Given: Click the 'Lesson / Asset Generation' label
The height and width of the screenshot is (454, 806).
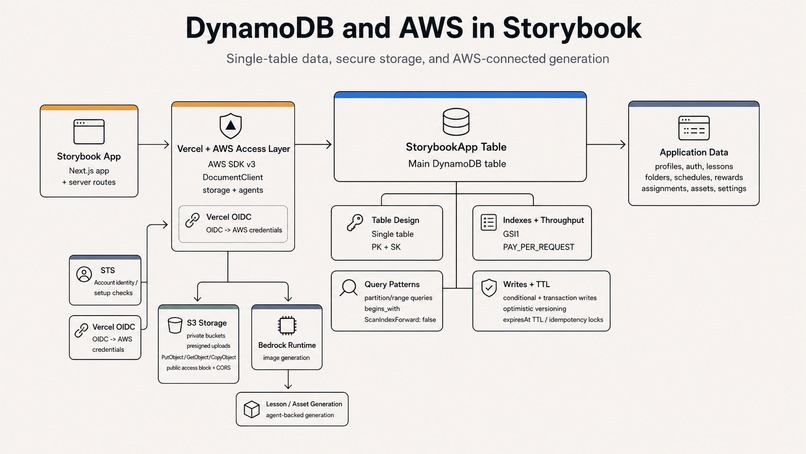Looking at the screenshot, I should (304, 404).
